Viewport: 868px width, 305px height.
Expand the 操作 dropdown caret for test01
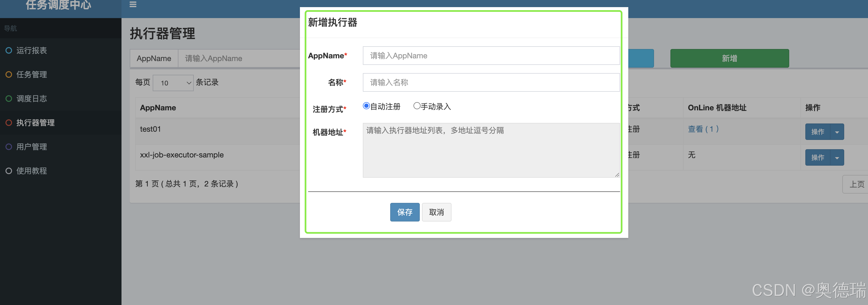click(x=837, y=132)
